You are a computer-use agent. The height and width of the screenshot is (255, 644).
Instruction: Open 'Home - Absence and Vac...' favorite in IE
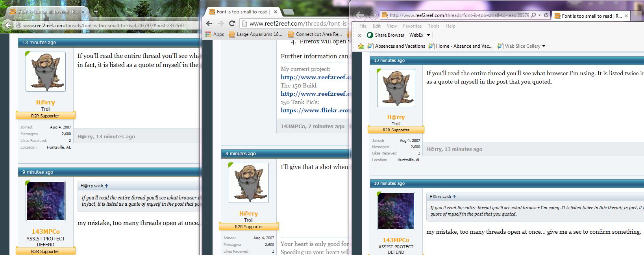[461, 46]
